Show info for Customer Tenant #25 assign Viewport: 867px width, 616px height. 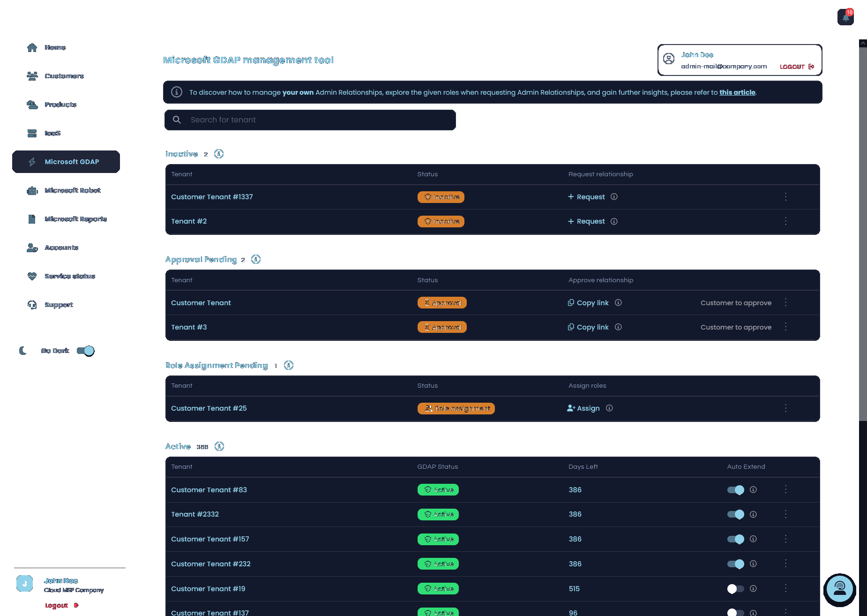point(609,408)
